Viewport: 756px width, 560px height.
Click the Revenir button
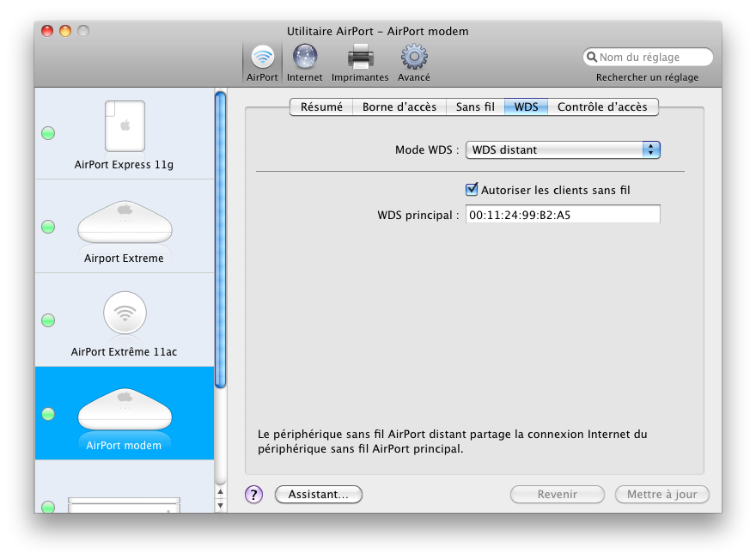click(558, 495)
